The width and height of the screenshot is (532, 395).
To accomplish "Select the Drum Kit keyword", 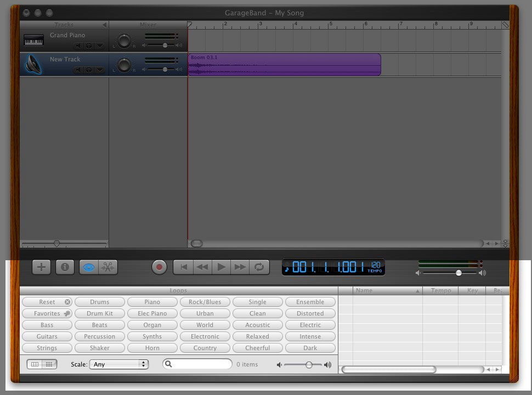I will point(100,313).
